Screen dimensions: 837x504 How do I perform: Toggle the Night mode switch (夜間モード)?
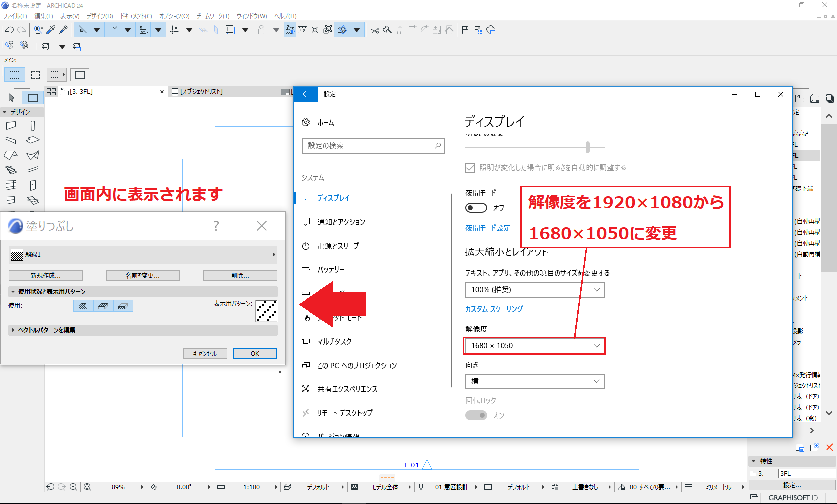(476, 208)
